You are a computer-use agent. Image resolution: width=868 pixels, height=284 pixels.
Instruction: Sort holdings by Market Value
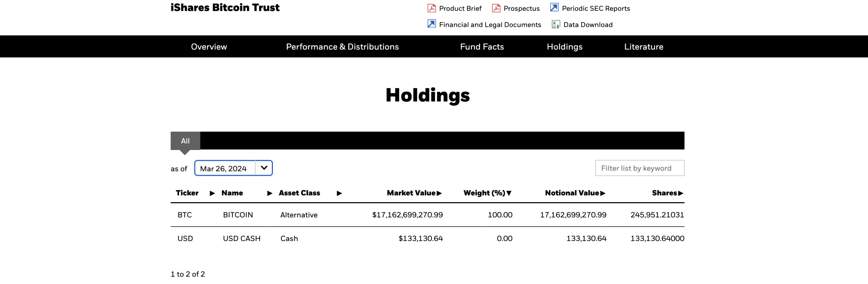(414, 193)
